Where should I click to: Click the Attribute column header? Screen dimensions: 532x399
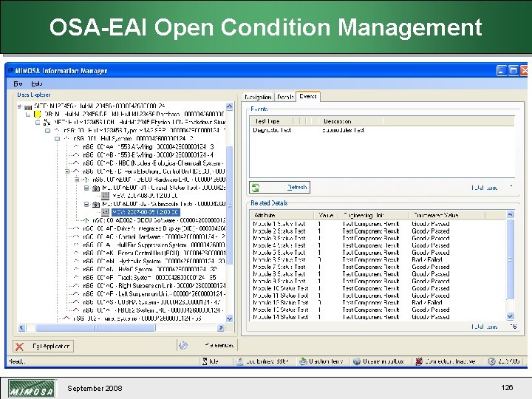282,215
